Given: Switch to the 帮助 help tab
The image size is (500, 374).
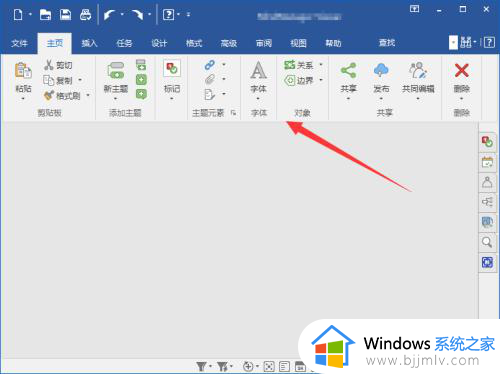Looking at the screenshot, I should (x=333, y=43).
